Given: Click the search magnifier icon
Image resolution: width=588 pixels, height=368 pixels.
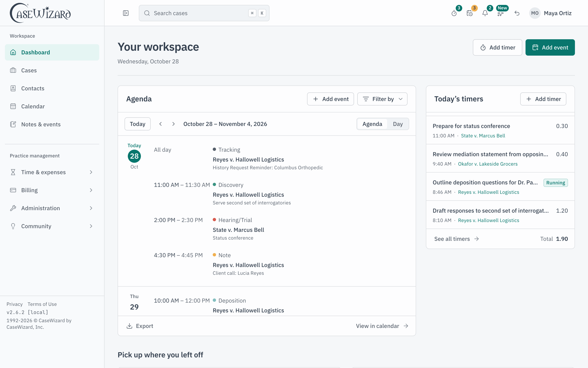Looking at the screenshot, I should click(147, 13).
